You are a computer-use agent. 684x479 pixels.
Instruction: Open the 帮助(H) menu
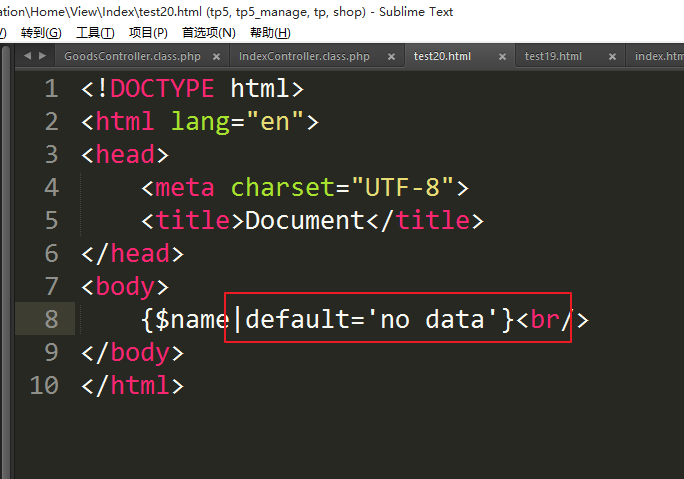point(269,33)
